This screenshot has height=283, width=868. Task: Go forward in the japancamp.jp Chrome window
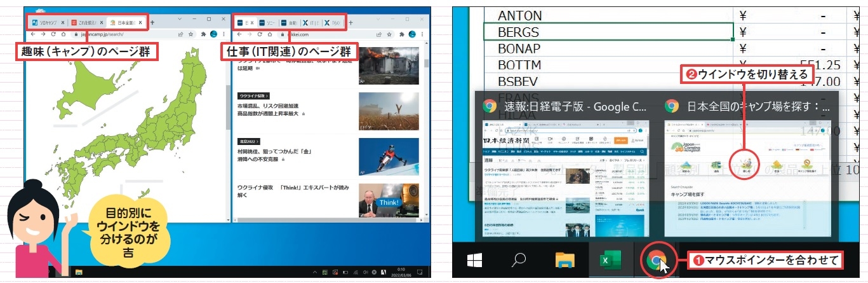tap(43, 34)
